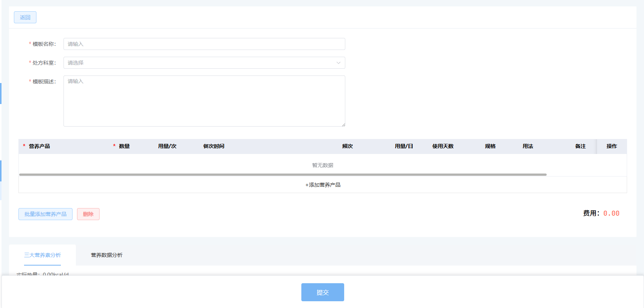
Task: Focus the 模板名称 input field
Action: point(204,44)
